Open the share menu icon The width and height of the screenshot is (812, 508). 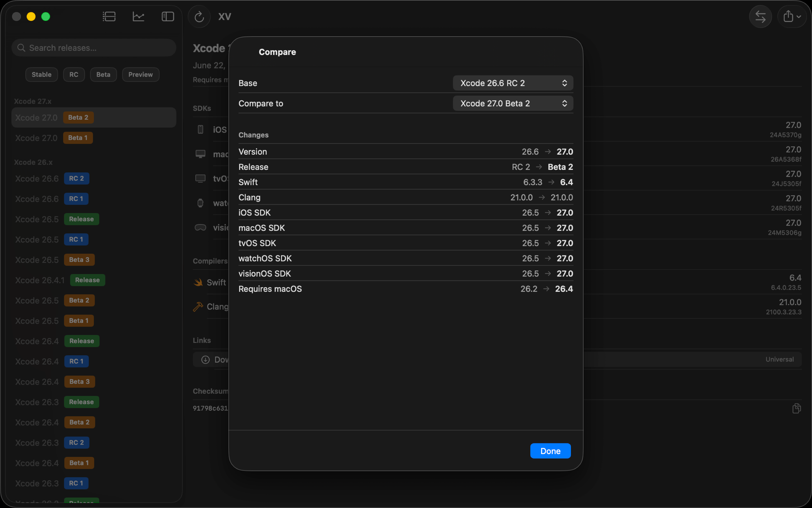(x=792, y=16)
